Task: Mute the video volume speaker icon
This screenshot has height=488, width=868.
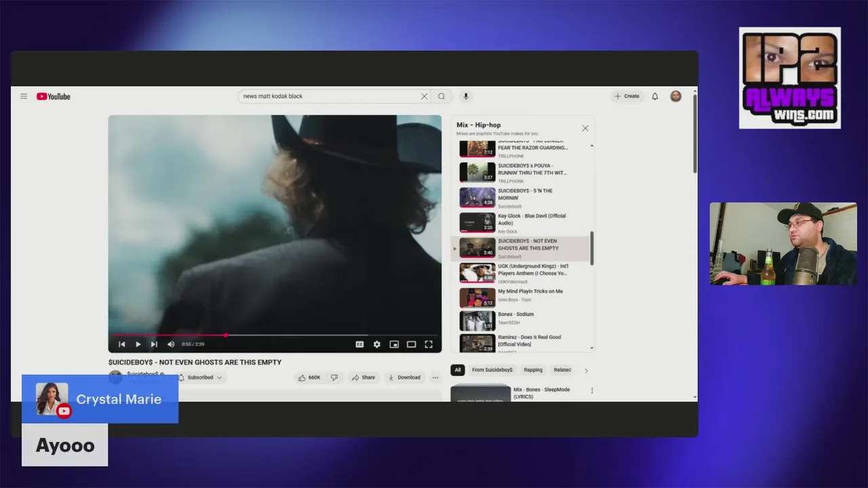Action: (x=171, y=344)
